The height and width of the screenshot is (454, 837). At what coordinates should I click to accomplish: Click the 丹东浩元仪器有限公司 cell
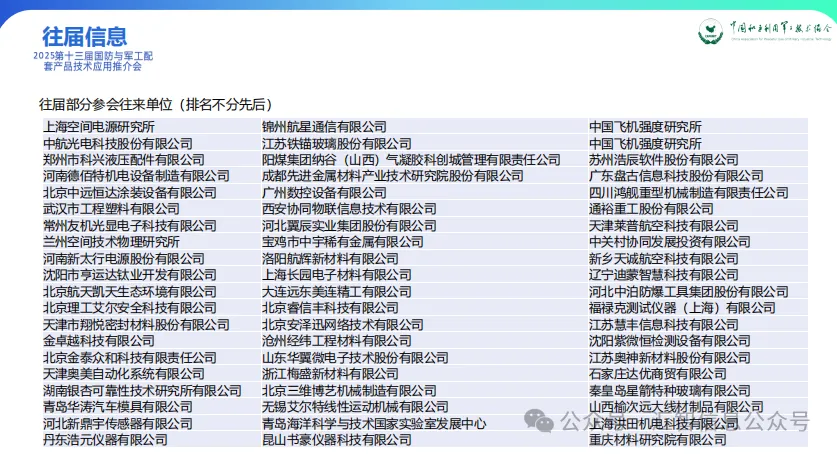pyautogui.click(x=105, y=440)
